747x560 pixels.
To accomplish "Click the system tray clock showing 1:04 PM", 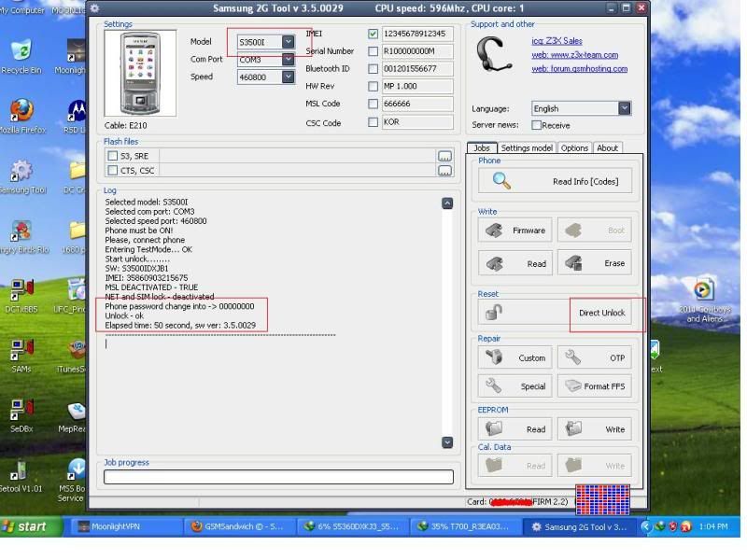I will point(712,526).
